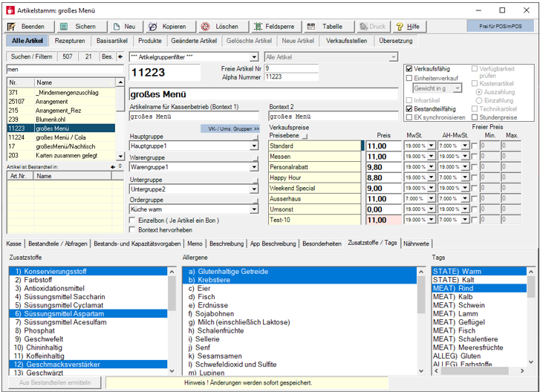
Task: Click the Bes. button in search bar
Action: pos(108,56)
